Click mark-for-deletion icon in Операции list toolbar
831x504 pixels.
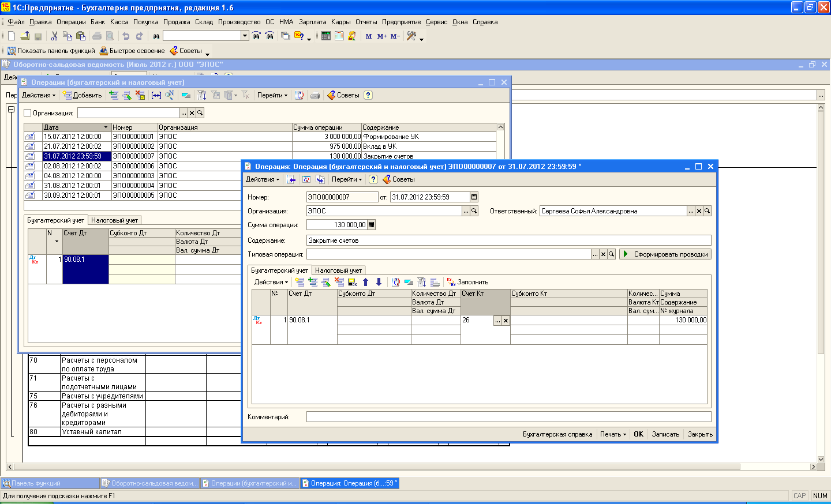click(140, 95)
